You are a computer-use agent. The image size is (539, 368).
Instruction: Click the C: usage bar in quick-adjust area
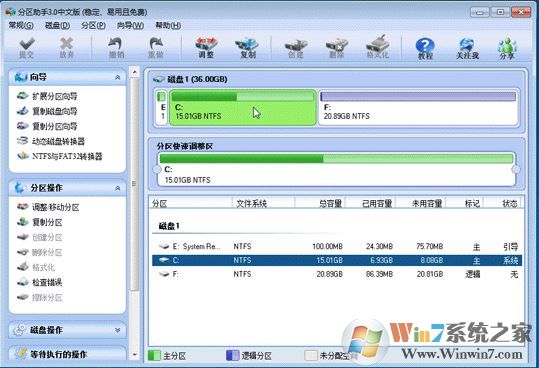click(336, 158)
